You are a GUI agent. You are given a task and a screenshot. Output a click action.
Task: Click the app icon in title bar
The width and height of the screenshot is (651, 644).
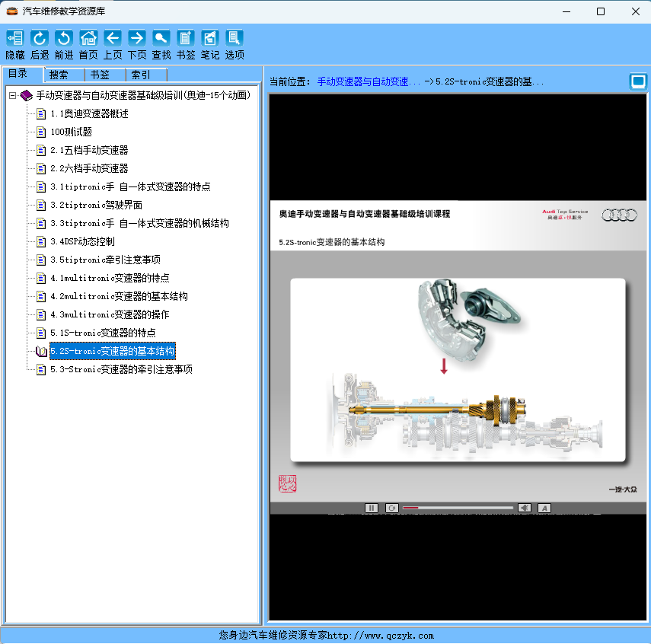[x=11, y=11]
